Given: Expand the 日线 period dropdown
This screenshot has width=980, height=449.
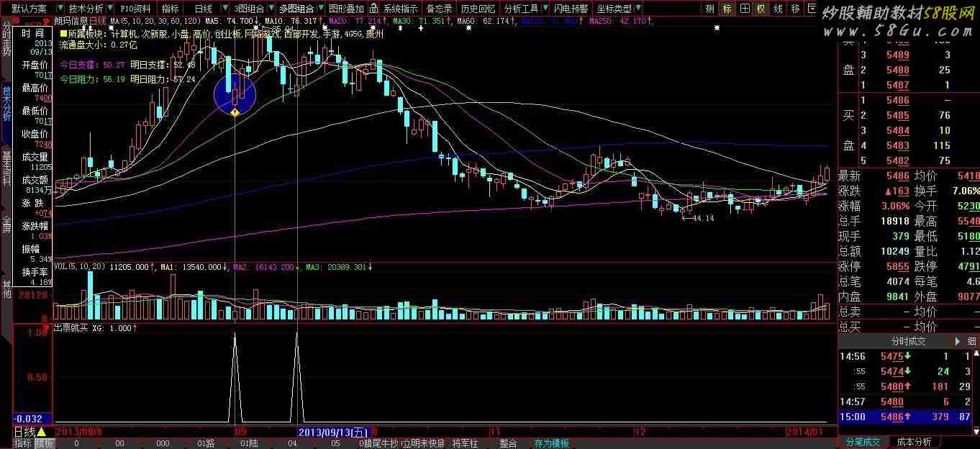Looking at the screenshot, I should [x=209, y=9].
